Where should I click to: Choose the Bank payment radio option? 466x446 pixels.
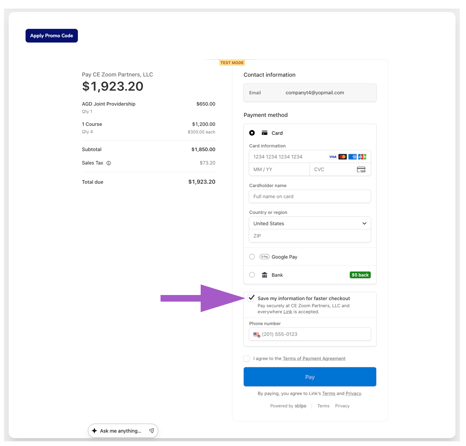click(252, 275)
